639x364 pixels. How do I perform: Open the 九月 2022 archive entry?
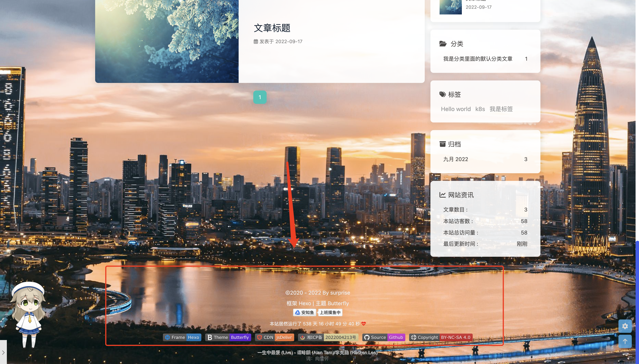[455, 159]
